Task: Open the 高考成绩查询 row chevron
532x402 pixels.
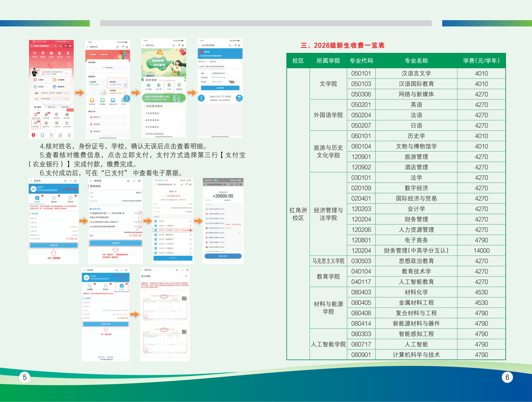Action: click(x=182, y=120)
